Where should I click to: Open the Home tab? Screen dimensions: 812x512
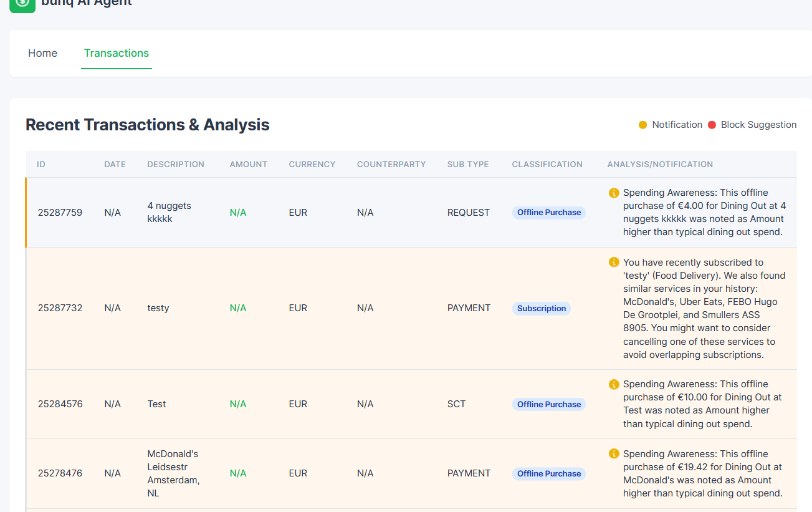click(42, 53)
